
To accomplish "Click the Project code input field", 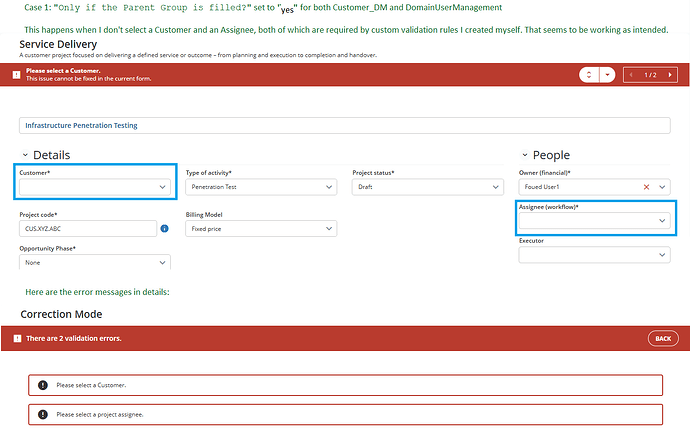I will [88, 229].
